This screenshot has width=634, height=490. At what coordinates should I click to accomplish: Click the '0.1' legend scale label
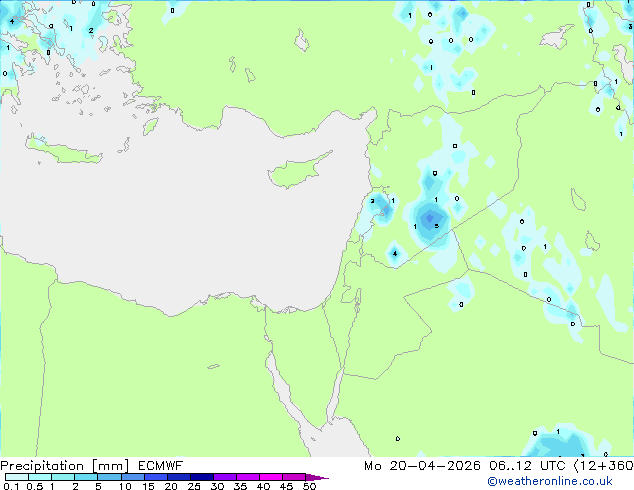click(x=11, y=486)
